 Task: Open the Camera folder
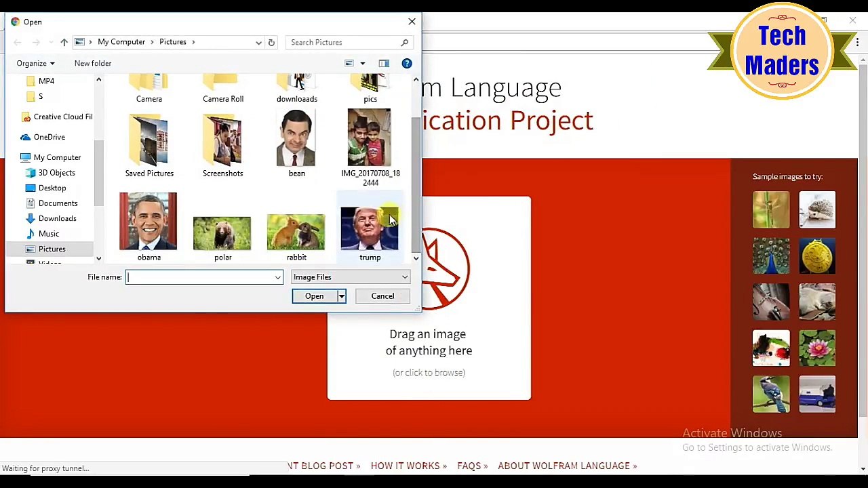click(x=149, y=90)
